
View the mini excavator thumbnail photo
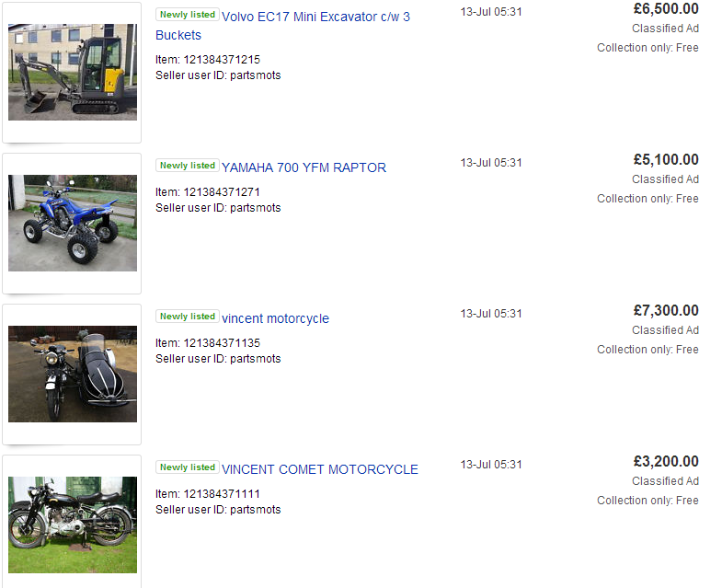(73, 73)
